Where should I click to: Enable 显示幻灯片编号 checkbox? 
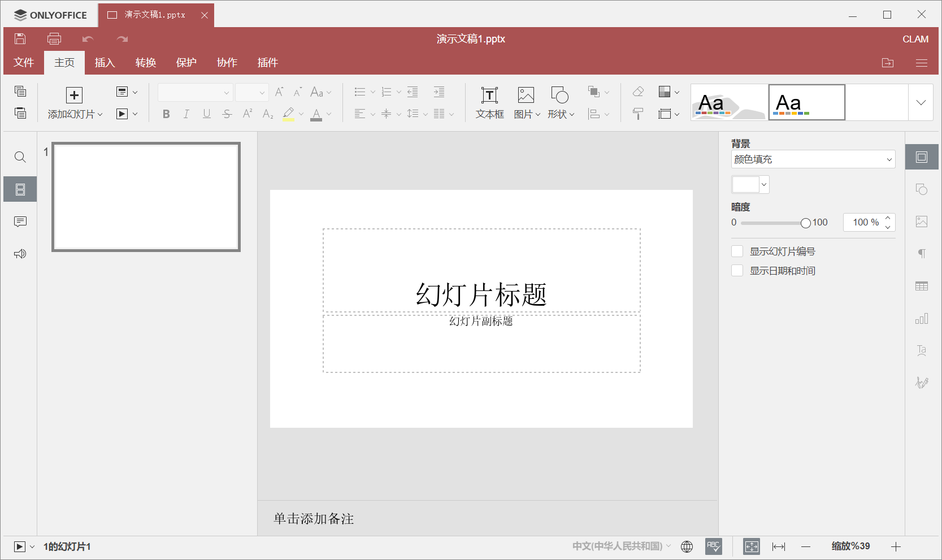coord(737,251)
